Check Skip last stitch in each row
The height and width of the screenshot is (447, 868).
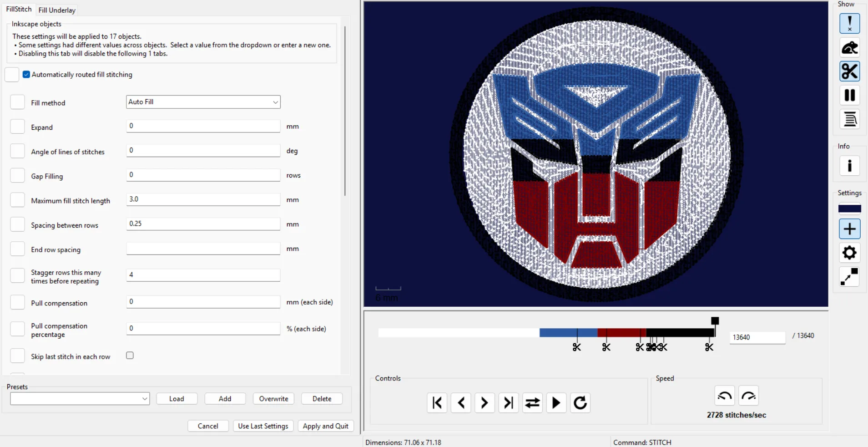(x=130, y=356)
